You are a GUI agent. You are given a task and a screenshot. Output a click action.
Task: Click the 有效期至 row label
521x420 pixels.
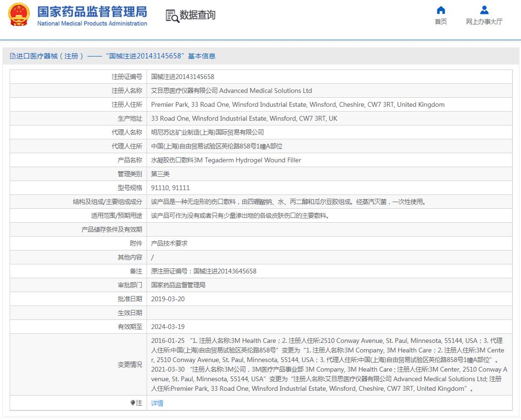[x=130, y=327]
